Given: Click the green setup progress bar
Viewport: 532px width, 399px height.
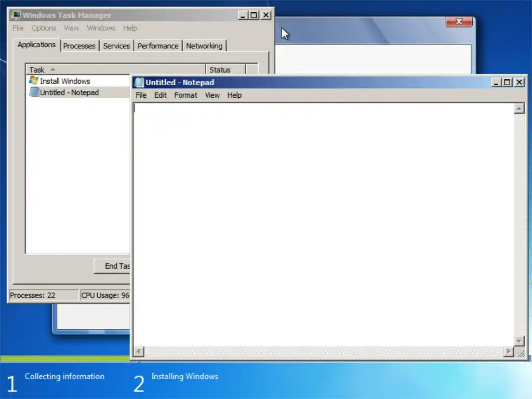Looking at the screenshot, I should tap(65, 358).
